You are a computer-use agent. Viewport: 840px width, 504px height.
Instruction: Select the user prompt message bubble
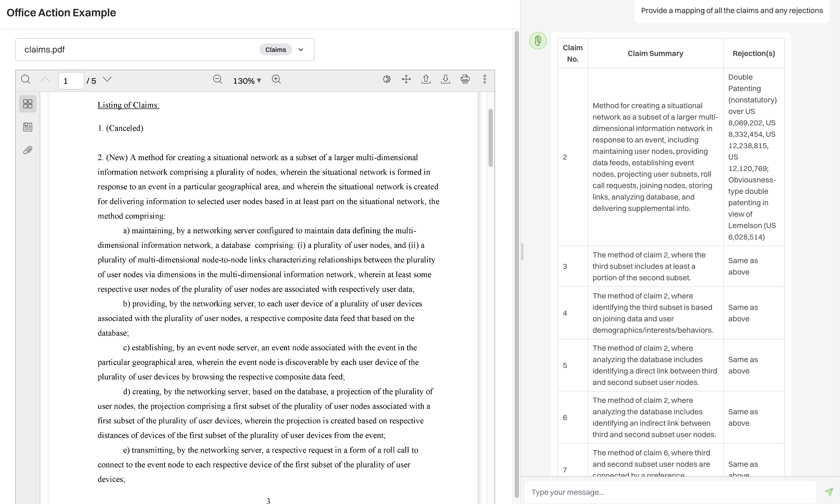(732, 11)
